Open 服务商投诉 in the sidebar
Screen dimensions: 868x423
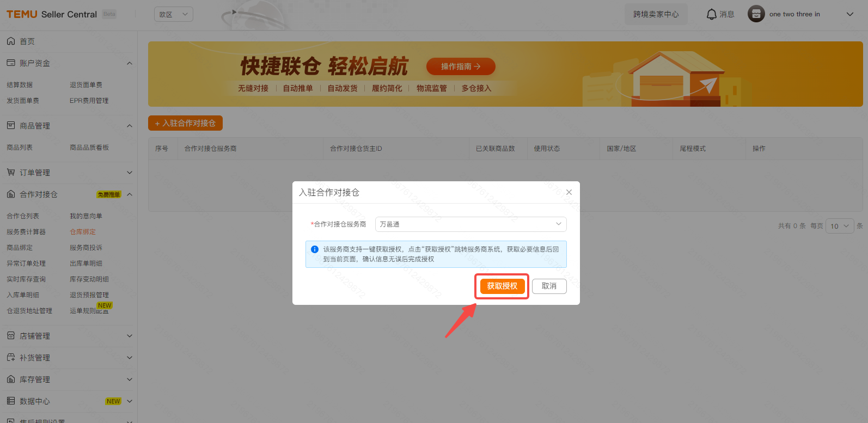click(x=86, y=248)
